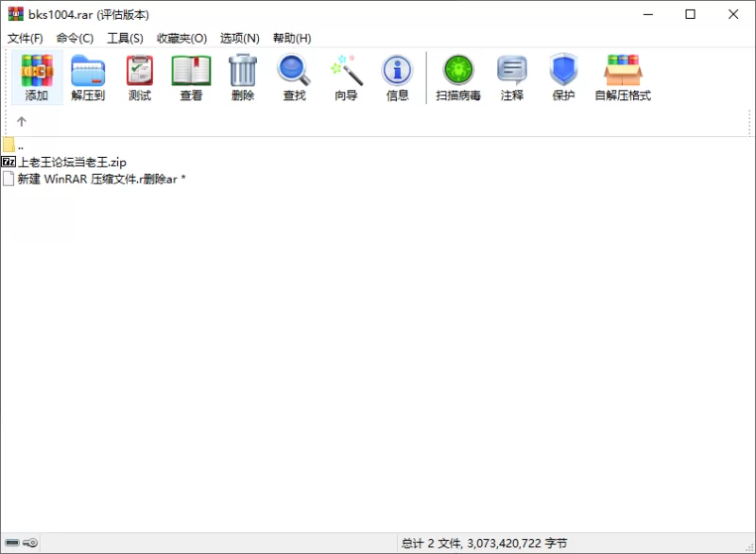Open the Find (查找) magnifier tool
This screenshot has width=756, height=554.
point(294,78)
